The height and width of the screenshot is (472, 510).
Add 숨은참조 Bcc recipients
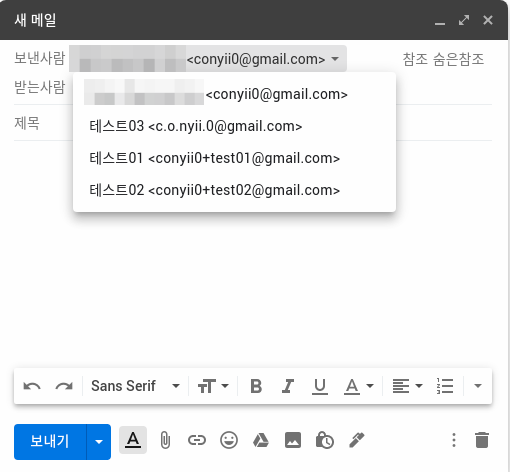coord(458,59)
